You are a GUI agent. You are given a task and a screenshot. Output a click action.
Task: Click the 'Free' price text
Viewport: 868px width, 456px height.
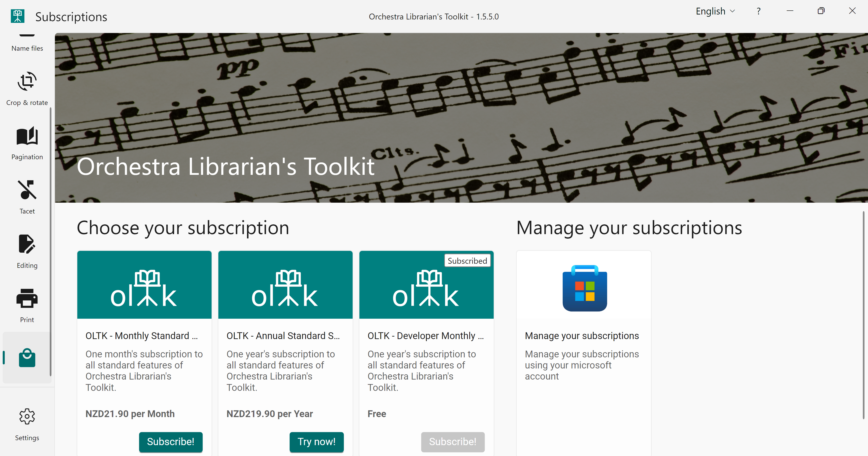(x=377, y=413)
